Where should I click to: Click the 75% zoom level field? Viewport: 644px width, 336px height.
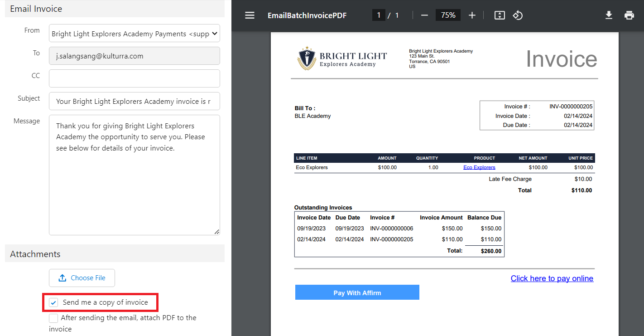(x=448, y=15)
